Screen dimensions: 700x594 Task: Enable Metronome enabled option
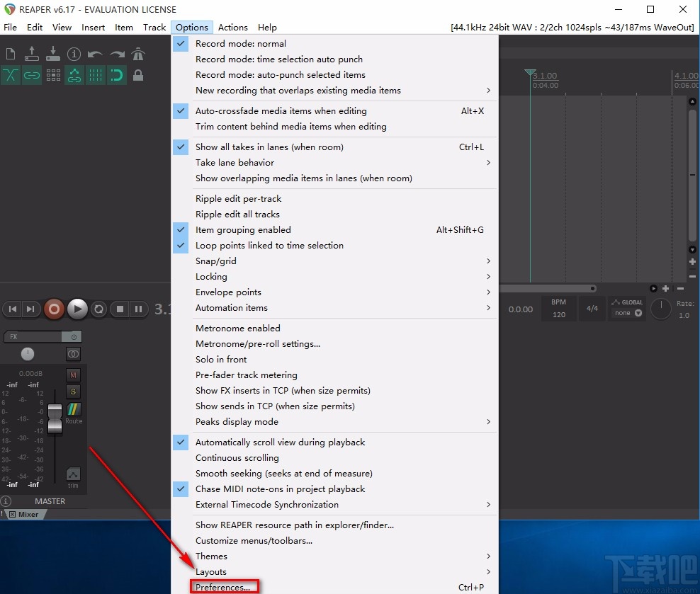(x=335, y=329)
